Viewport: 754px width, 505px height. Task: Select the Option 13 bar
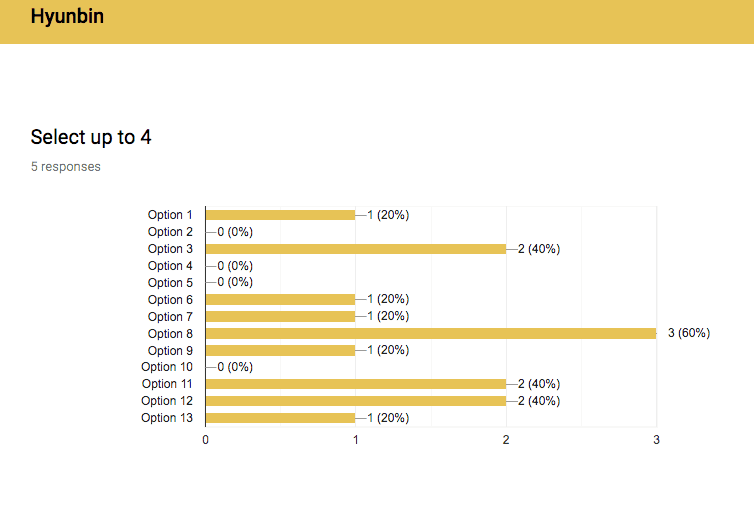tap(280, 418)
